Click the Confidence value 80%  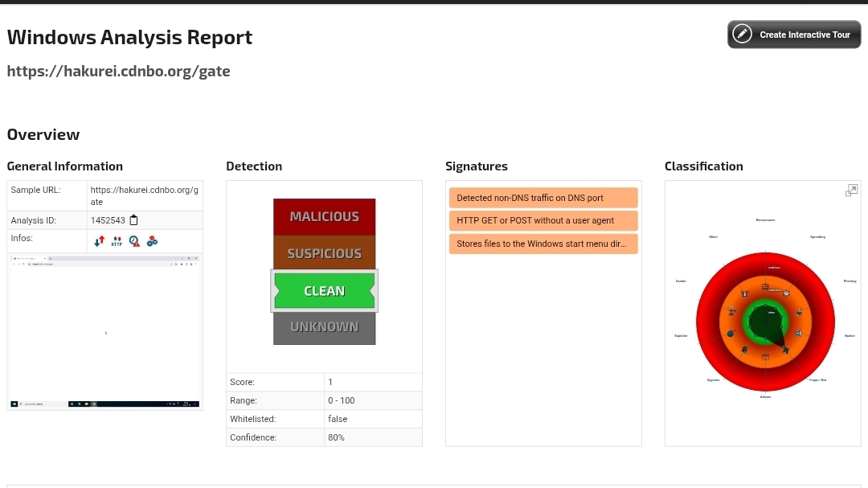point(336,437)
